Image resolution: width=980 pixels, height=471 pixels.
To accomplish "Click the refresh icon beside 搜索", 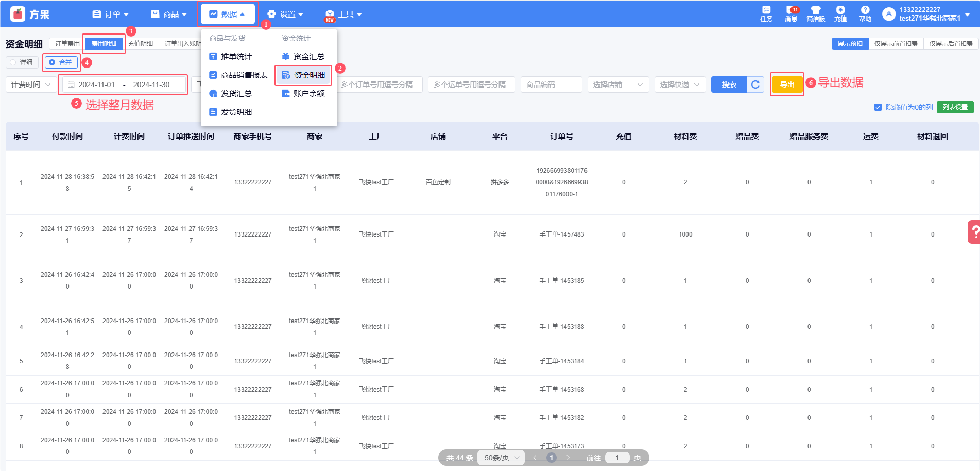I will (755, 85).
